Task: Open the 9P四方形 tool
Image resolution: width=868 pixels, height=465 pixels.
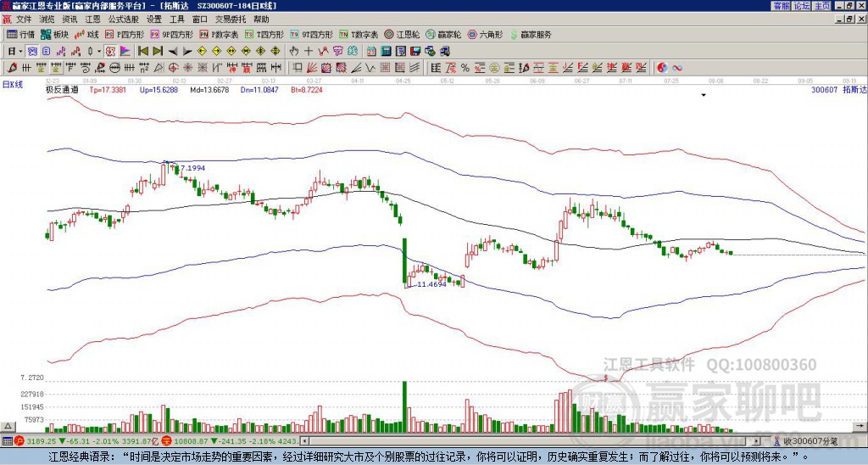Action: 171,34
